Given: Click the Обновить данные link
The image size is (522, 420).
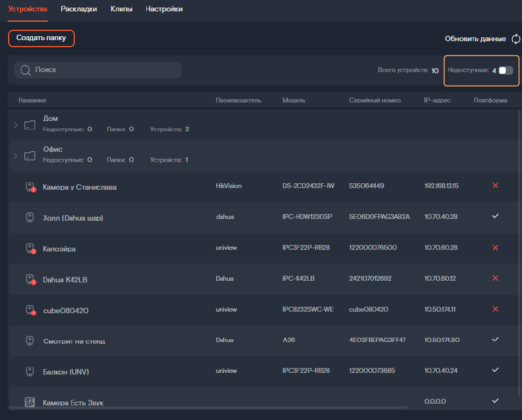Looking at the screenshot, I should [x=475, y=38].
